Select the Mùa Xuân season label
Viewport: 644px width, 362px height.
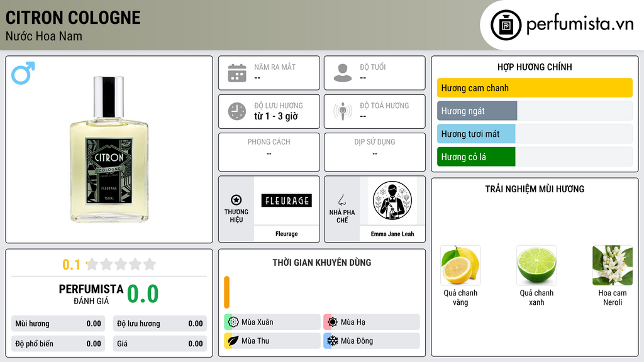coord(257,322)
